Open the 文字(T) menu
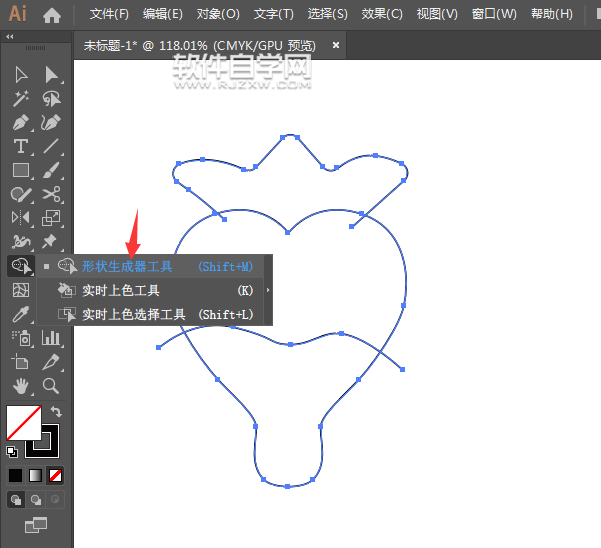601x548 pixels. (x=274, y=14)
